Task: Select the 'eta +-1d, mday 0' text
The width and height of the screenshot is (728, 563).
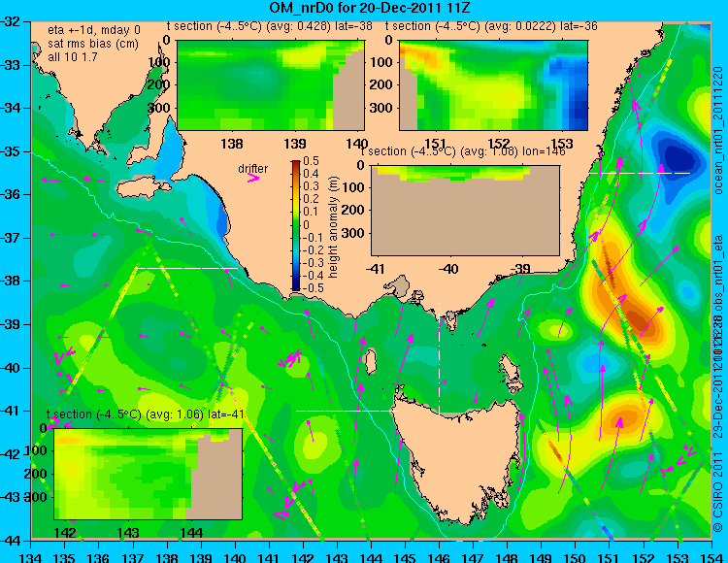Action: click(x=94, y=30)
